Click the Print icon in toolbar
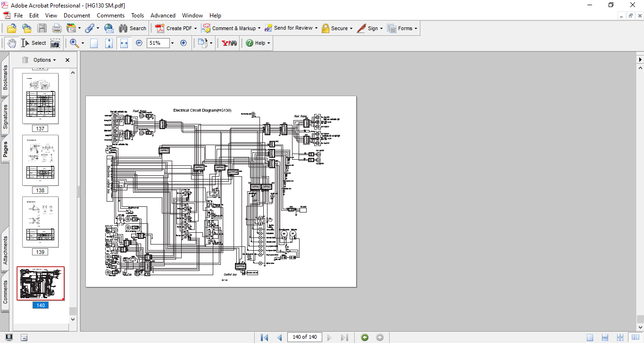Viewport: 644px width, 343px height. (57, 28)
